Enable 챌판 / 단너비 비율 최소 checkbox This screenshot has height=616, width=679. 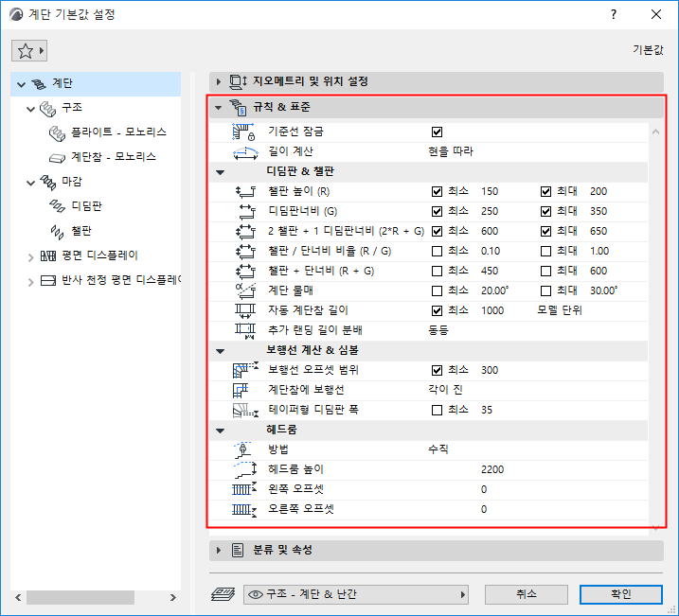(437, 252)
